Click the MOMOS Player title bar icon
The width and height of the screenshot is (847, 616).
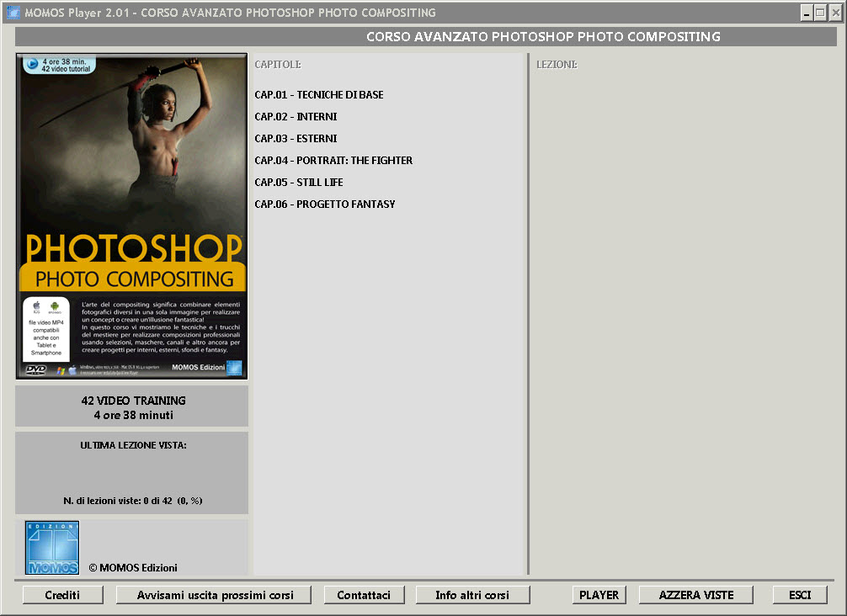click(13, 13)
